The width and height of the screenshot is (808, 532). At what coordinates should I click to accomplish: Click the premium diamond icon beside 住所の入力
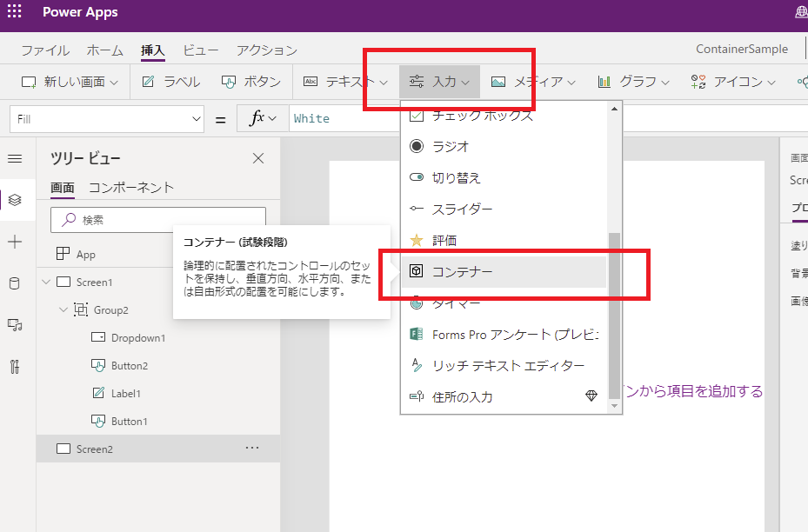[591, 396]
